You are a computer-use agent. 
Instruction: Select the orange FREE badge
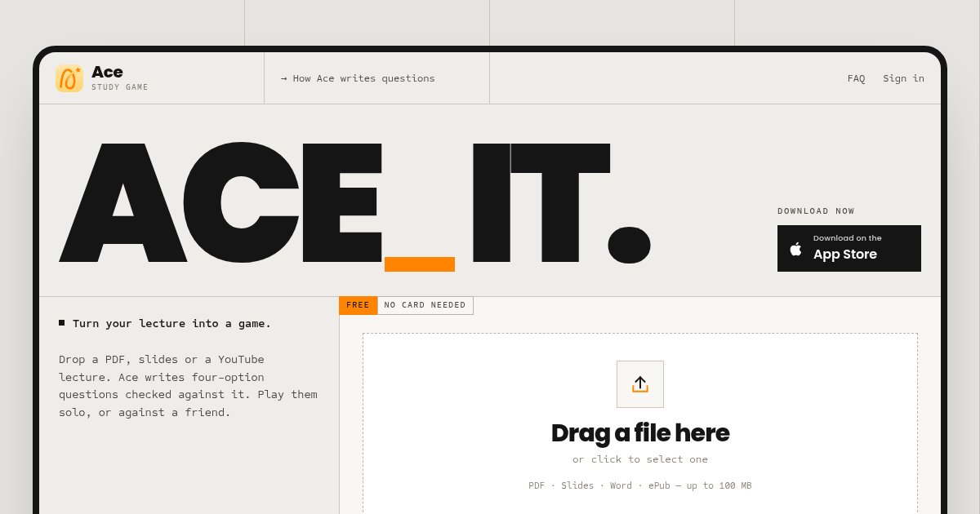358,305
